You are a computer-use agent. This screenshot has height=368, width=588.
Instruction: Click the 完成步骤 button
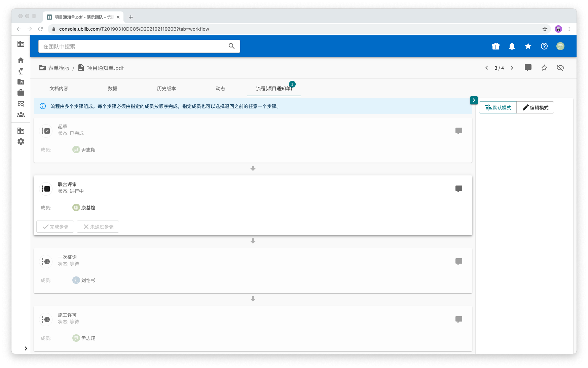(56, 227)
